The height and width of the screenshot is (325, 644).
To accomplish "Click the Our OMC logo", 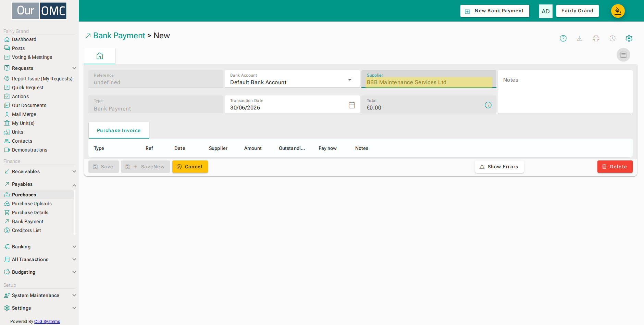I will click(x=39, y=11).
